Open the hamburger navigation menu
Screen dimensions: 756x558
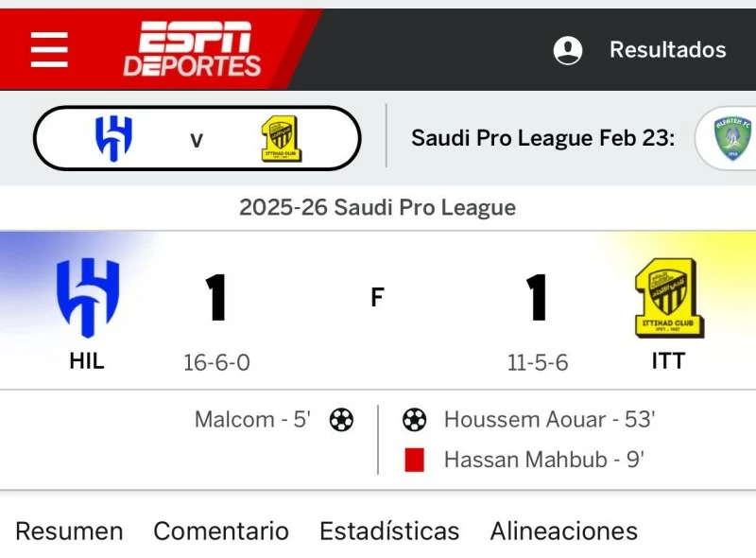(49, 49)
